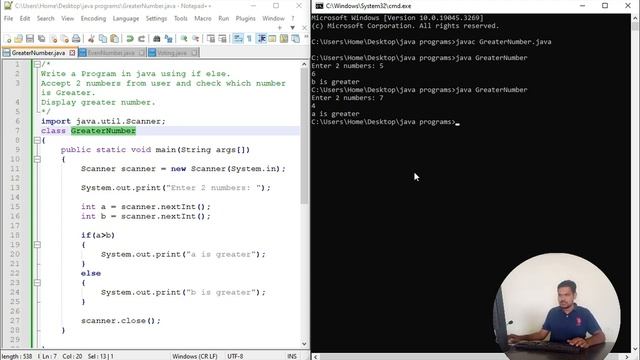Collapse the if block fold on line 19
This screenshot has width=640, height=360.
pyautogui.click(x=37, y=244)
